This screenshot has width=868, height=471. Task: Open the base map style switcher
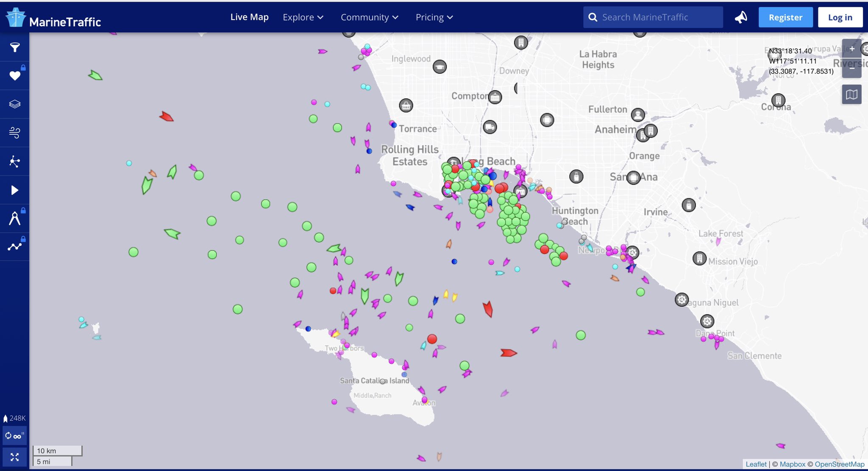[852, 94]
